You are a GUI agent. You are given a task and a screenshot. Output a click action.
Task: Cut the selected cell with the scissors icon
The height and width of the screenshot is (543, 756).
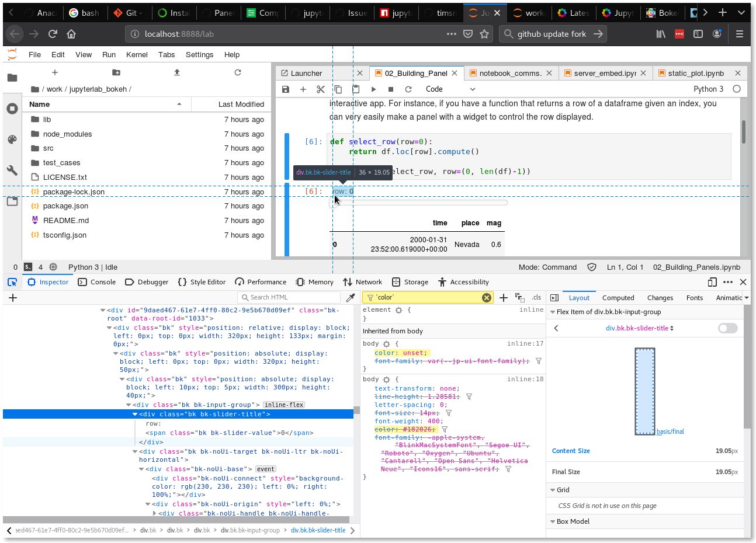pyautogui.click(x=320, y=89)
